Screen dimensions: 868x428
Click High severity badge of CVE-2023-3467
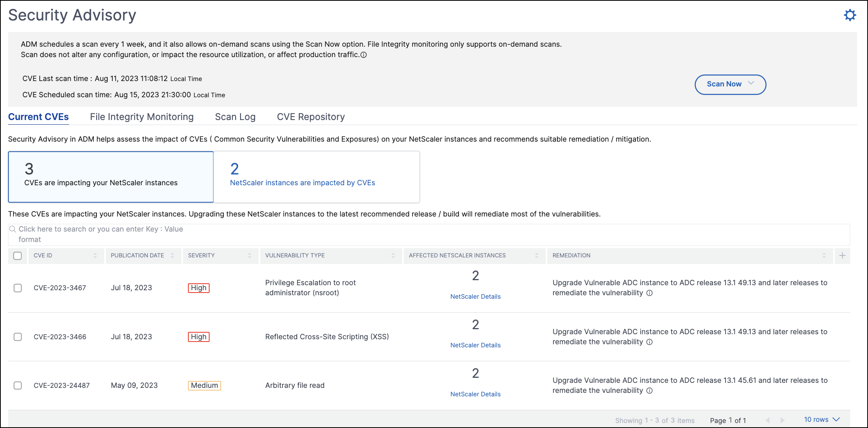(198, 288)
